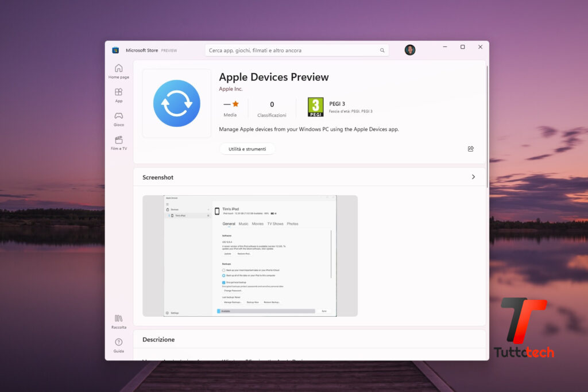Image resolution: width=588 pixels, height=392 pixels.
Task: Open your profile avatar picture
Action: pos(410,50)
